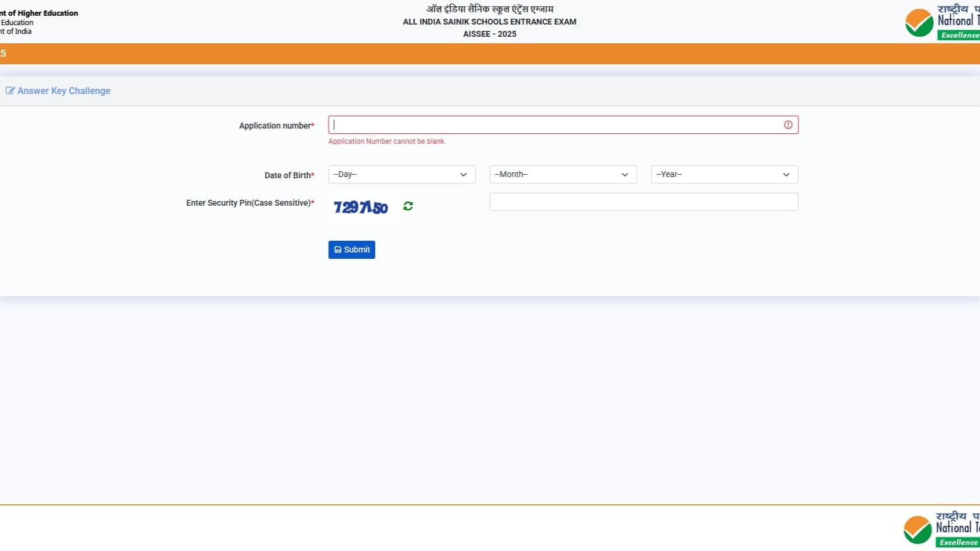
Task: Expand the Month dropdown
Action: [x=563, y=175]
